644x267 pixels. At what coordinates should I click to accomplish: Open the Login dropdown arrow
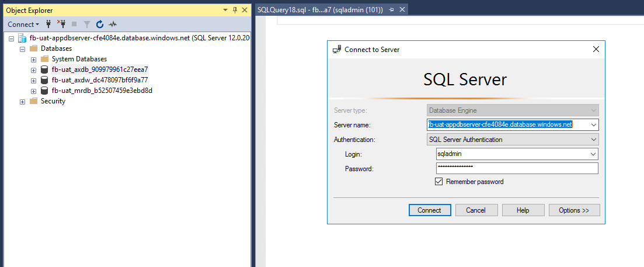(593, 154)
